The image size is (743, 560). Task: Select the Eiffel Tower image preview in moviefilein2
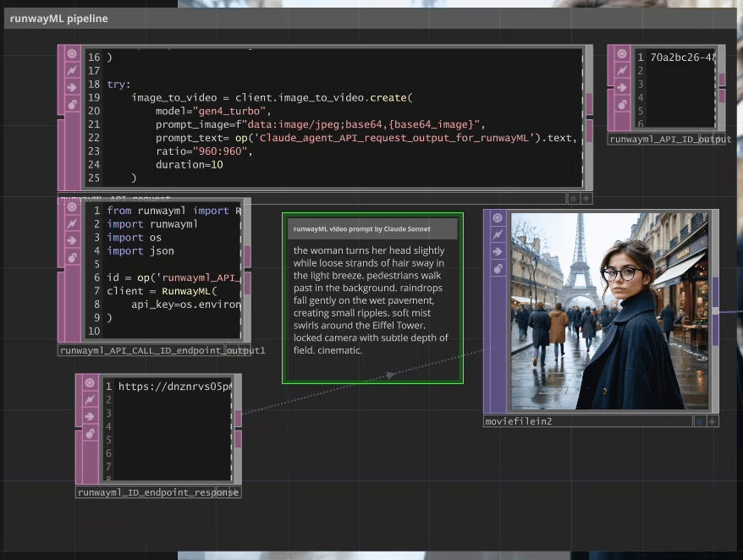coord(609,311)
